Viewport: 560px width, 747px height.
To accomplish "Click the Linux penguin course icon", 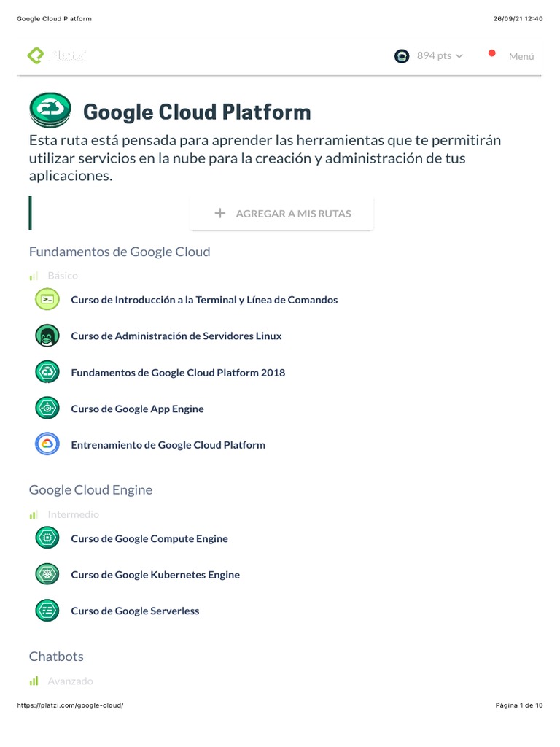I will [47, 336].
